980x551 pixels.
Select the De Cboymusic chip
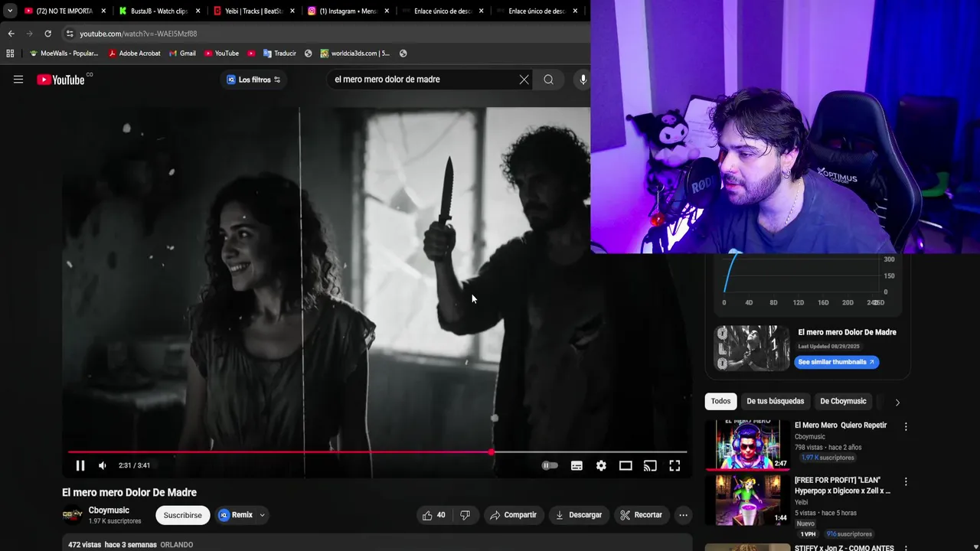point(843,401)
